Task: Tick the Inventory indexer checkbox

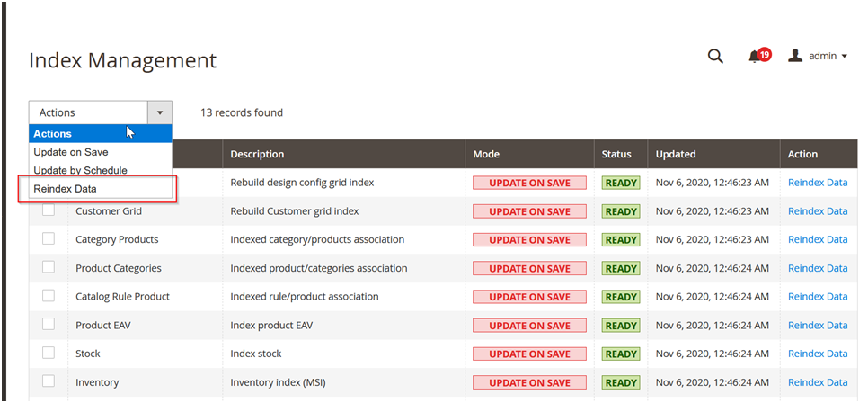Action: (49, 381)
